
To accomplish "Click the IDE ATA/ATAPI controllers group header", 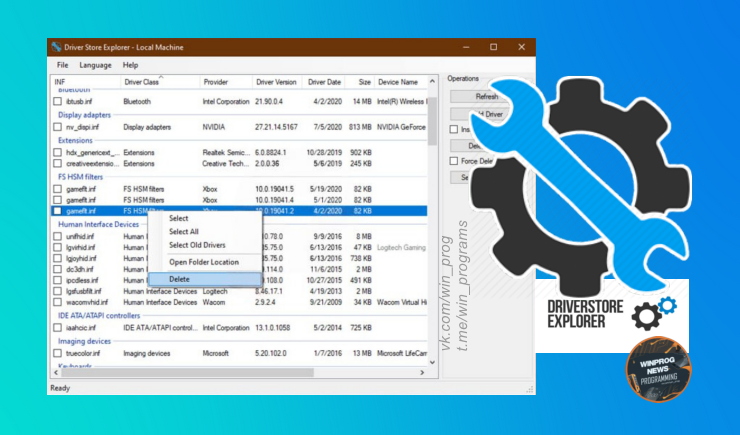I will [x=99, y=315].
